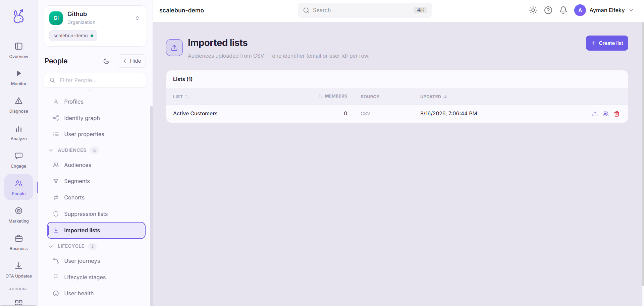
Task: Go to Suppression lists
Action: click(96, 214)
